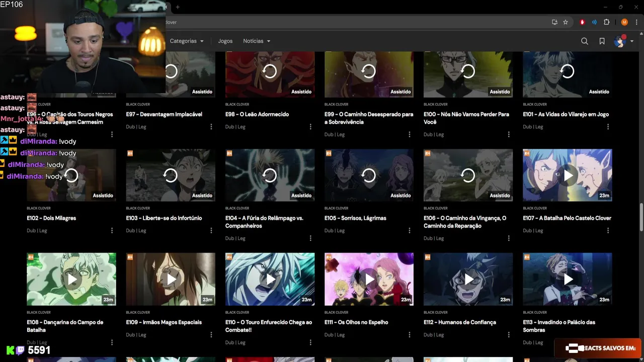Play episode E111 Os Olhos no Espelho

point(369,279)
